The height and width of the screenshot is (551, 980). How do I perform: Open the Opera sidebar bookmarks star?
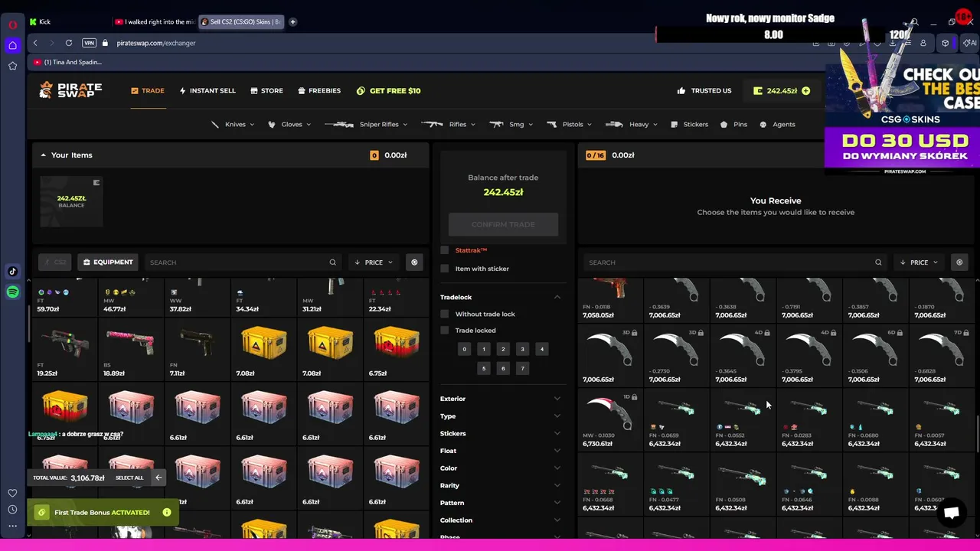click(x=12, y=66)
